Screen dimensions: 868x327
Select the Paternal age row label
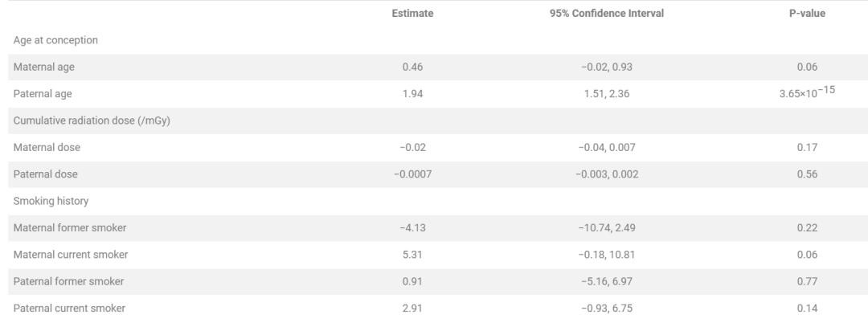43,94
